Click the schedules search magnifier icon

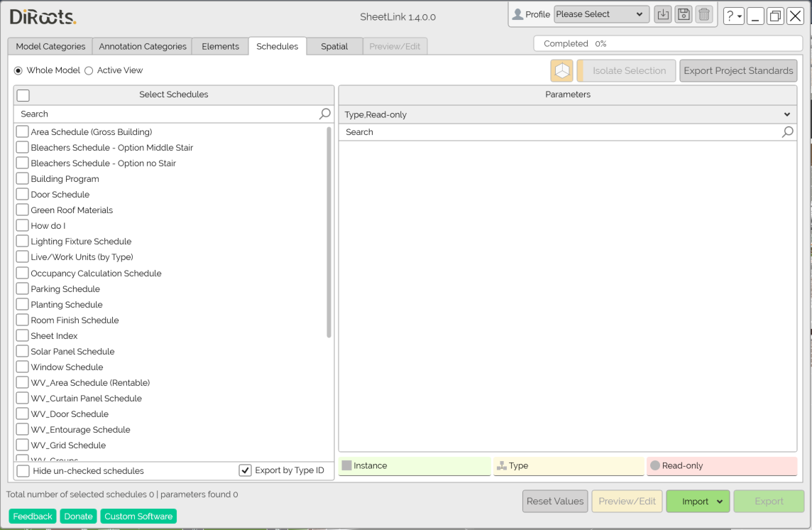tap(325, 114)
